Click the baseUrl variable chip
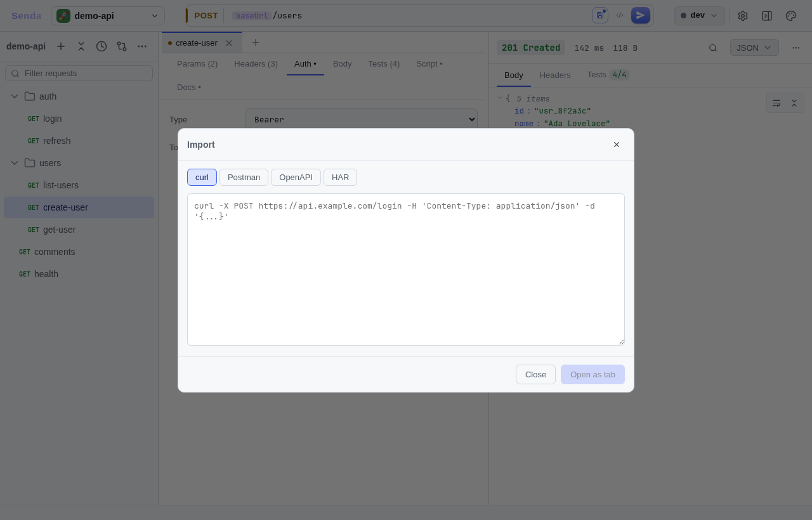812x520 pixels. point(252,16)
